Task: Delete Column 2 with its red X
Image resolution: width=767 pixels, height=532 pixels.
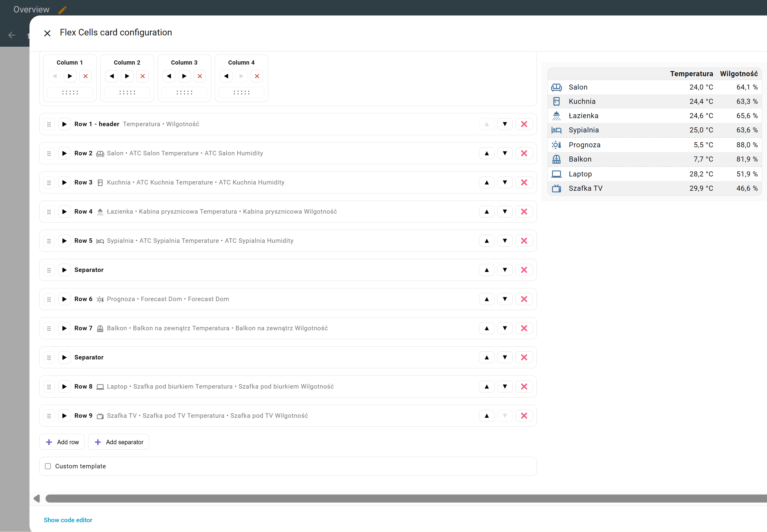Action: click(142, 76)
